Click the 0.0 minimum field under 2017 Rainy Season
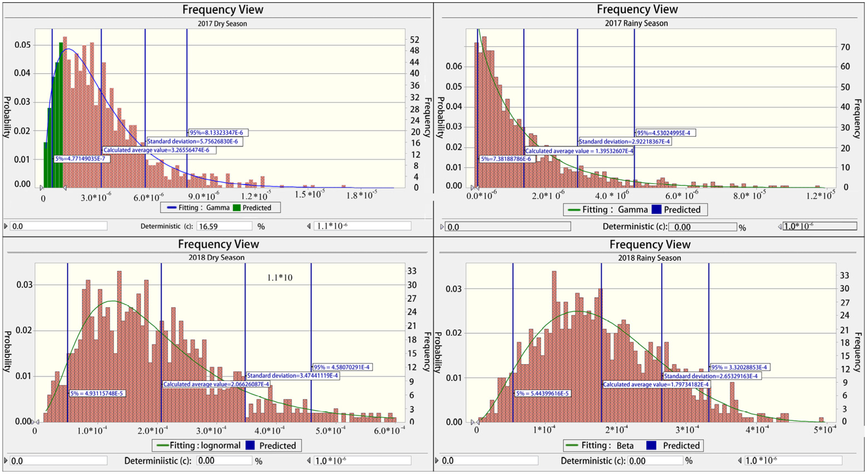Image resolution: width=868 pixels, height=474 pixels. (508, 227)
